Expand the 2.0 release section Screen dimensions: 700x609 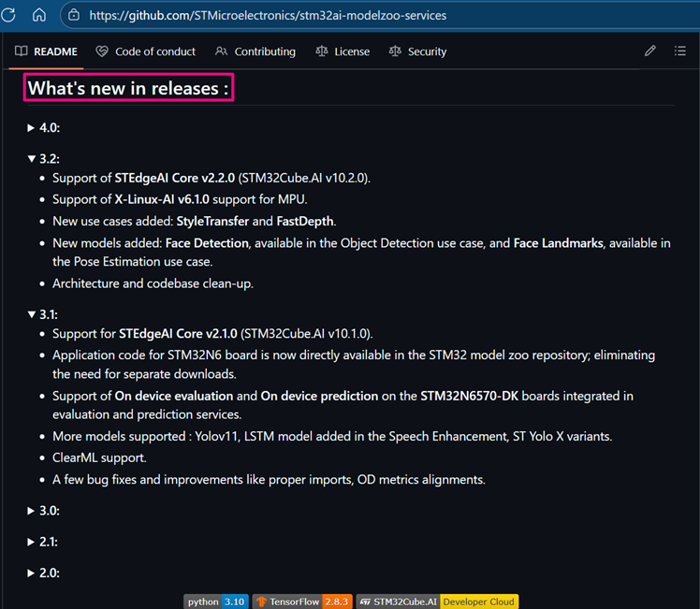43,573
